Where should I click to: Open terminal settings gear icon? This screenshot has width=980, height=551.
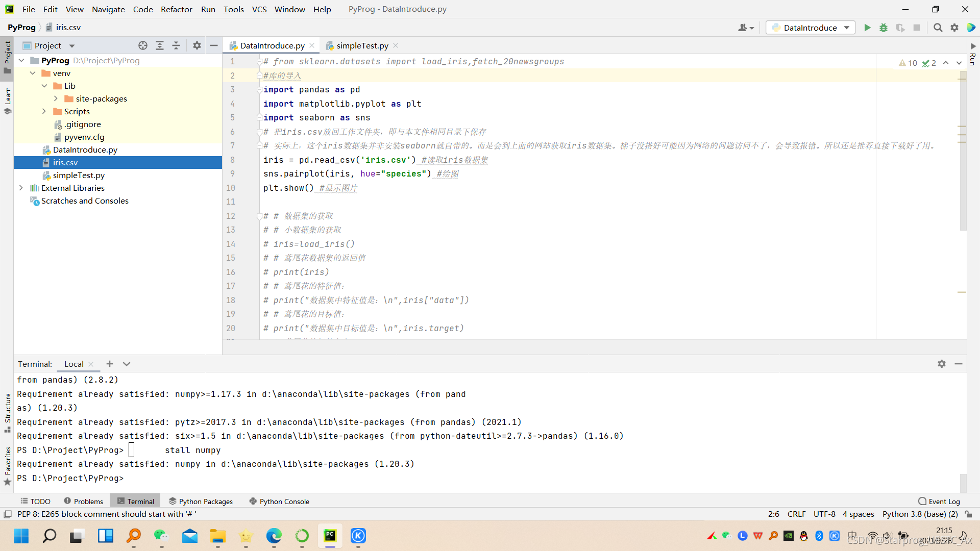(942, 364)
